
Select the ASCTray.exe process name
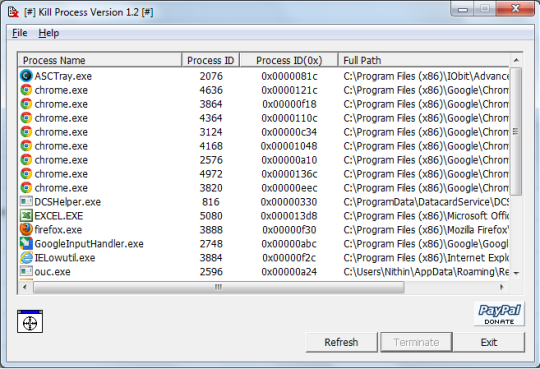[x=63, y=76]
